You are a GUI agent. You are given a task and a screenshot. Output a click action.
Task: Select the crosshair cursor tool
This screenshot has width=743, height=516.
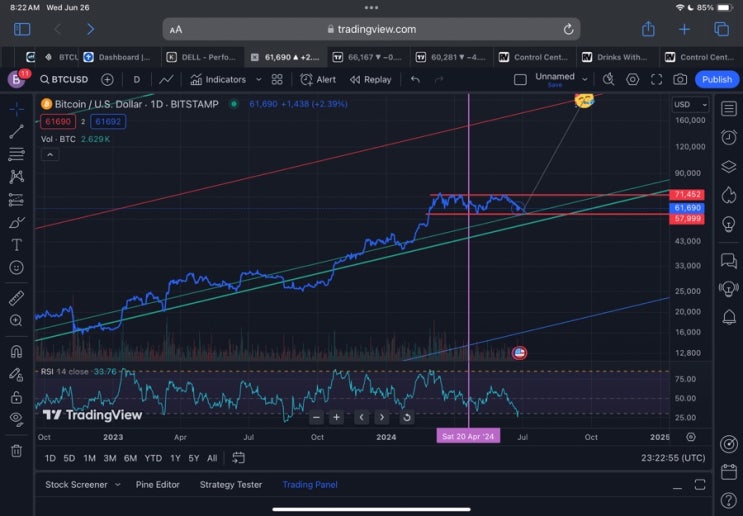tap(17, 109)
